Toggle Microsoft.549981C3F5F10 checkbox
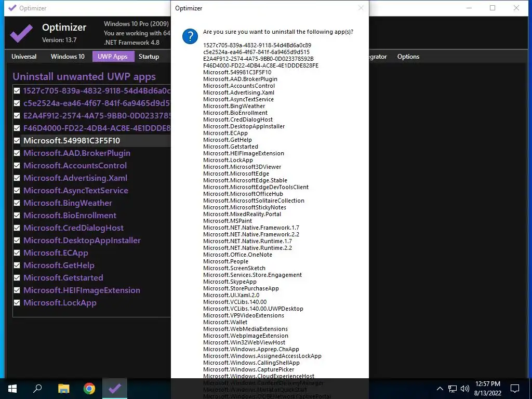532x399 pixels. [x=17, y=140]
